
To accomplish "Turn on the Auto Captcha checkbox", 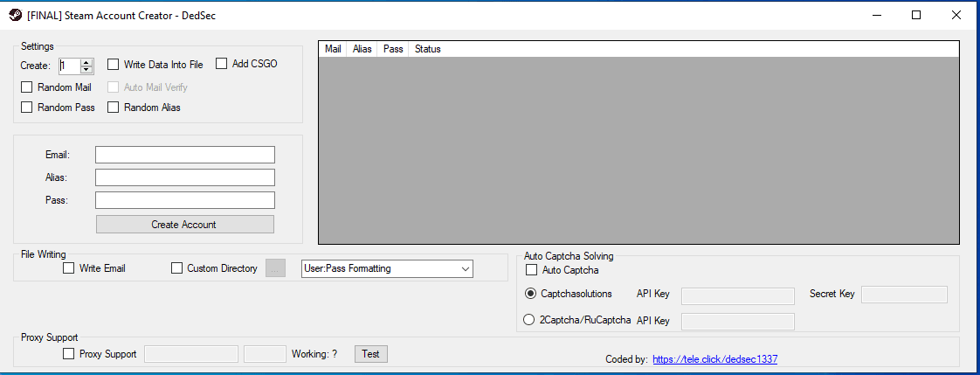I will 531,270.
